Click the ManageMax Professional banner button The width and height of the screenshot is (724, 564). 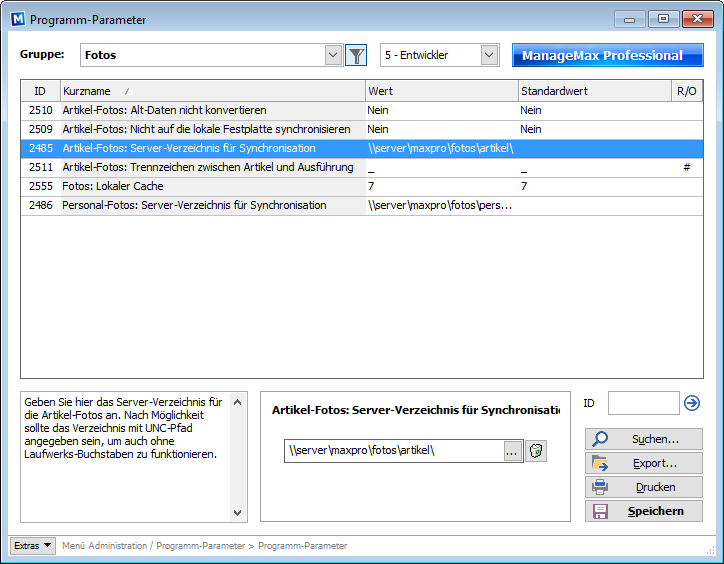click(607, 56)
